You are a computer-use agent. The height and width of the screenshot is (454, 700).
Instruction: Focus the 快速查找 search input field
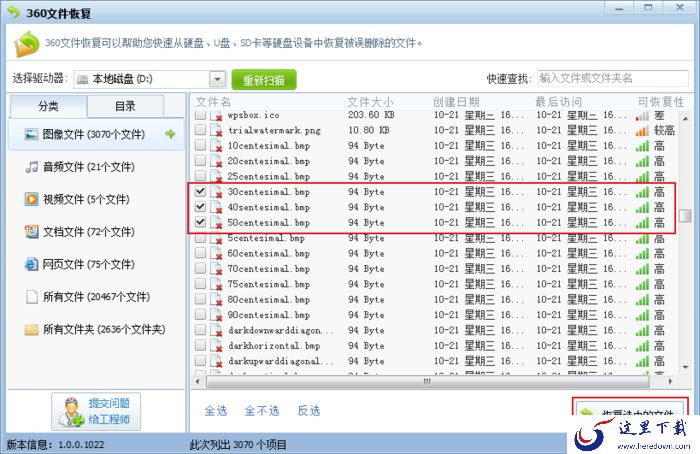click(x=613, y=79)
